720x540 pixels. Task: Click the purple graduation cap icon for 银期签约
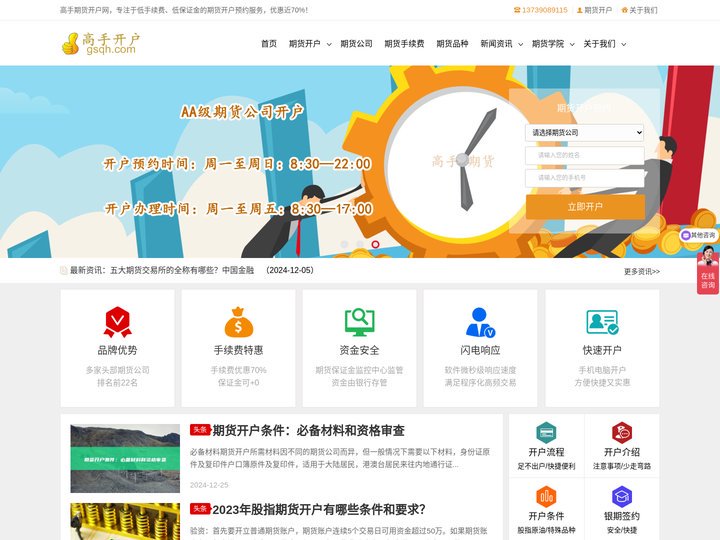(622, 496)
